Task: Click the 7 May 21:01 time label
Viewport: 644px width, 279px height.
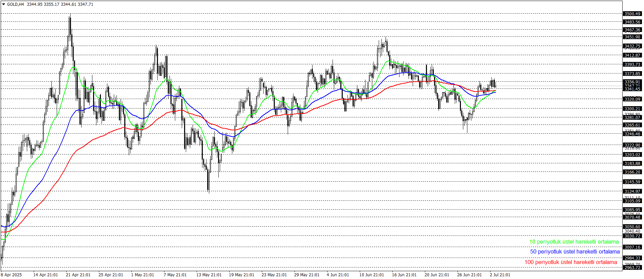Action: (x=175, y=275)
